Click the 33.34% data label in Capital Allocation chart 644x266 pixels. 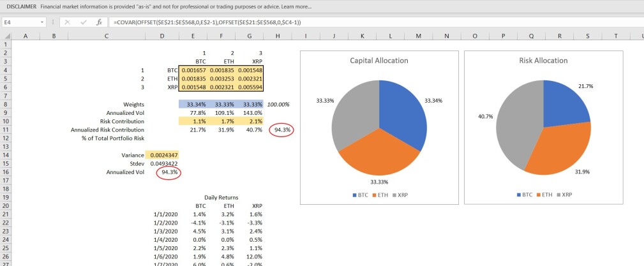pos(433,101)
